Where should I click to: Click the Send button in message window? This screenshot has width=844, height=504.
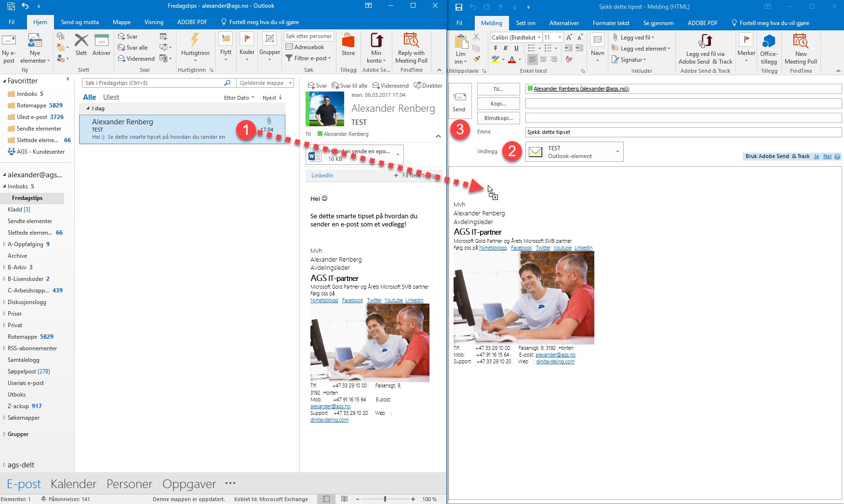click(x=459, y=101)
